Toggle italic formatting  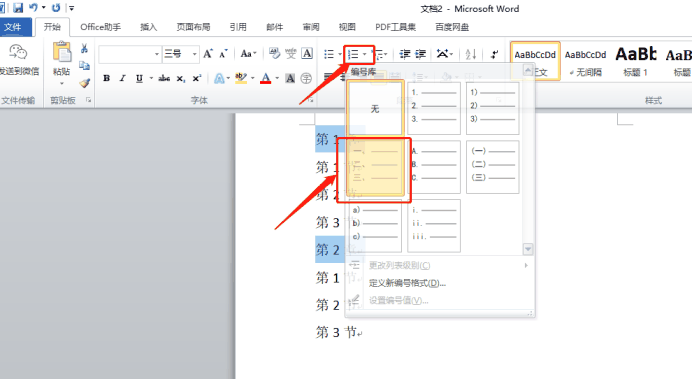pos(123,78)
